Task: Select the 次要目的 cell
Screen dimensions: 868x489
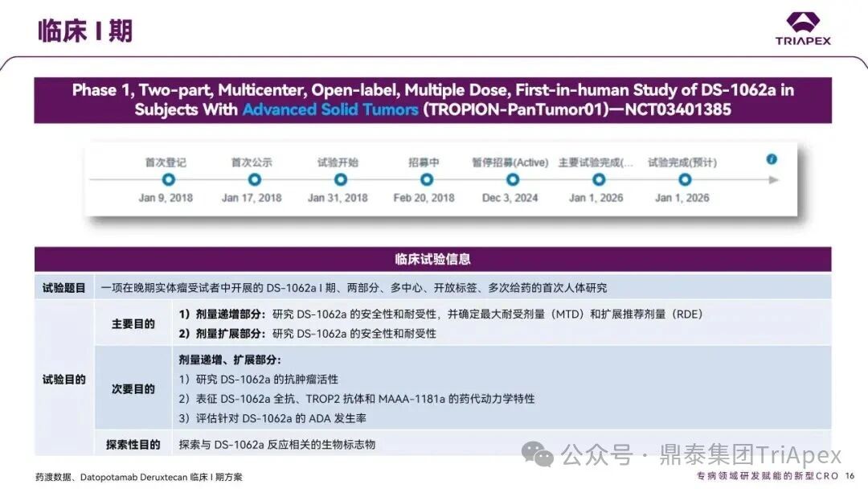Action: coord(133,388)
